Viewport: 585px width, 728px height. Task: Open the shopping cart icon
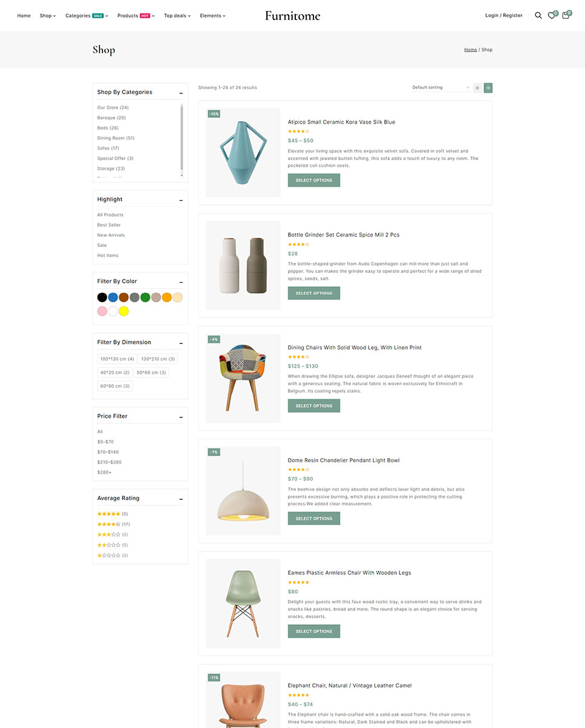click(566, 16)
